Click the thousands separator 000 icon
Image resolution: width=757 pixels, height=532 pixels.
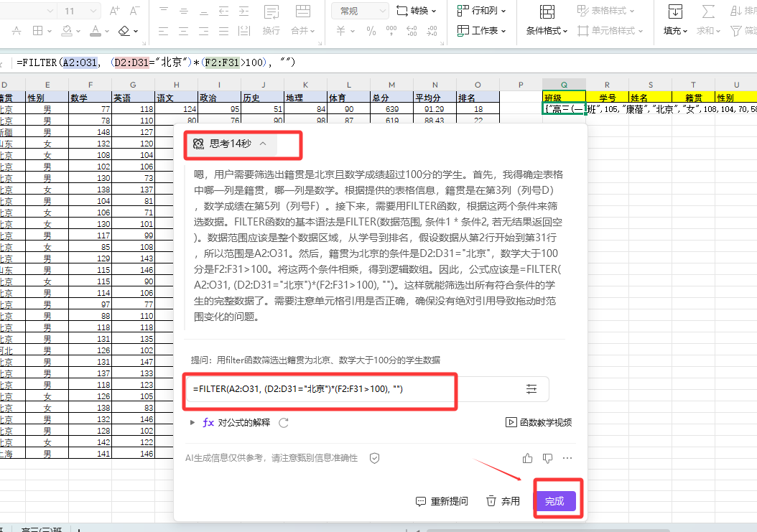[x=391, y=29]
